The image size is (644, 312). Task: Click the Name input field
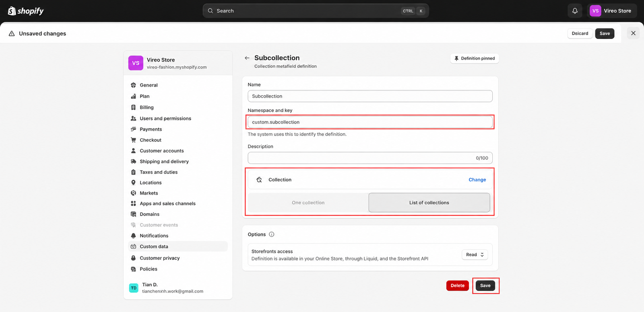pos(370,96)
